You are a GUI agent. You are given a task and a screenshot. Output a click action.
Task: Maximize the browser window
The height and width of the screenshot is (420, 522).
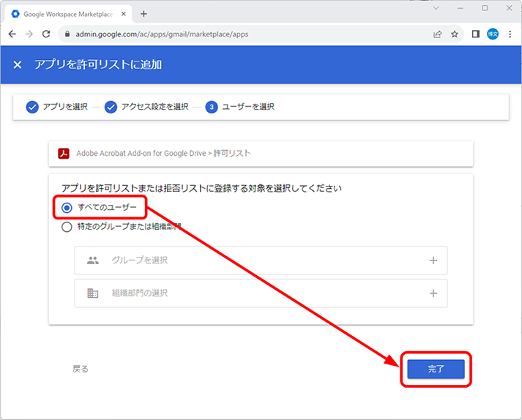(x=485, y=8)
